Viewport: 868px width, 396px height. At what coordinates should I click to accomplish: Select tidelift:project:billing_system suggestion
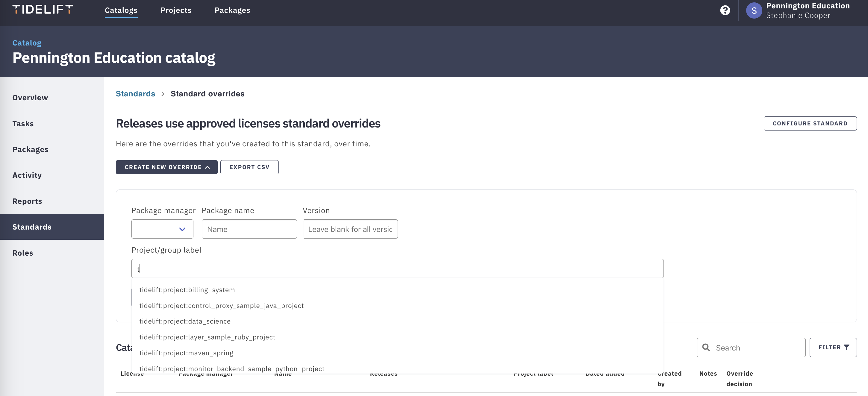coord(397,290)
